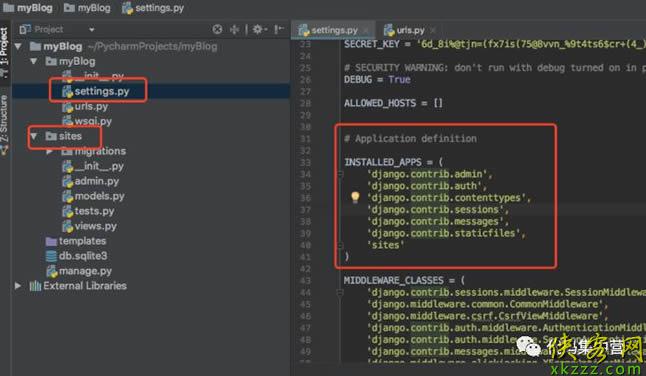This screenshot has width=646, height=376.
Task: Collapse the inner myBlog package folder
Action: [x=34, y=61]
